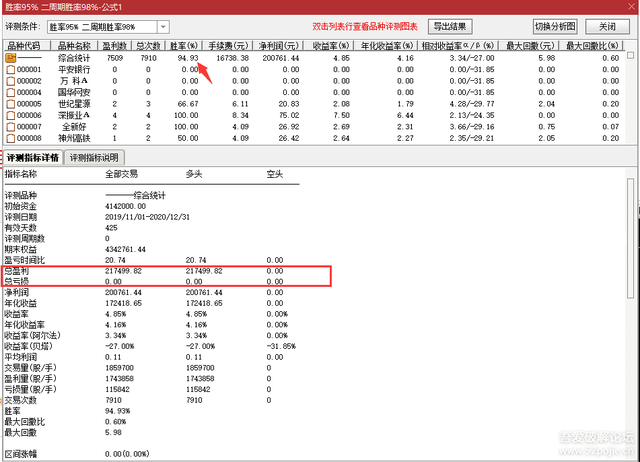
Task: Click the 切换分析图 button
Action: (555, 27)
